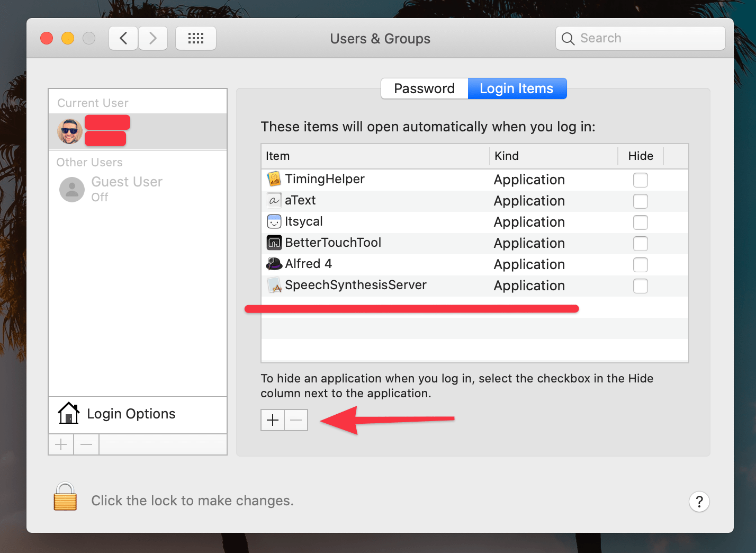756x553 pixels.
Task: Switch to the Password tab
Action: tap(424, 88)
